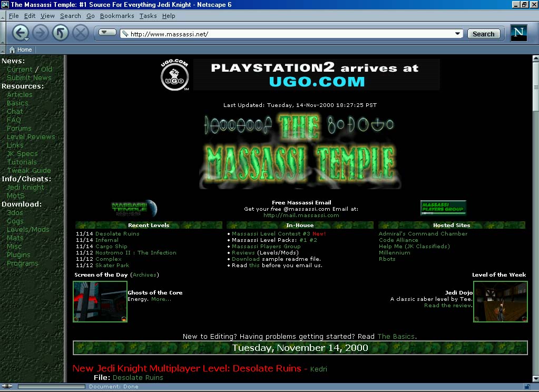Image resolution: width=539 pixels, height=392 pixels.
Task: Click the URL address field
Action: tap(291, 34)
